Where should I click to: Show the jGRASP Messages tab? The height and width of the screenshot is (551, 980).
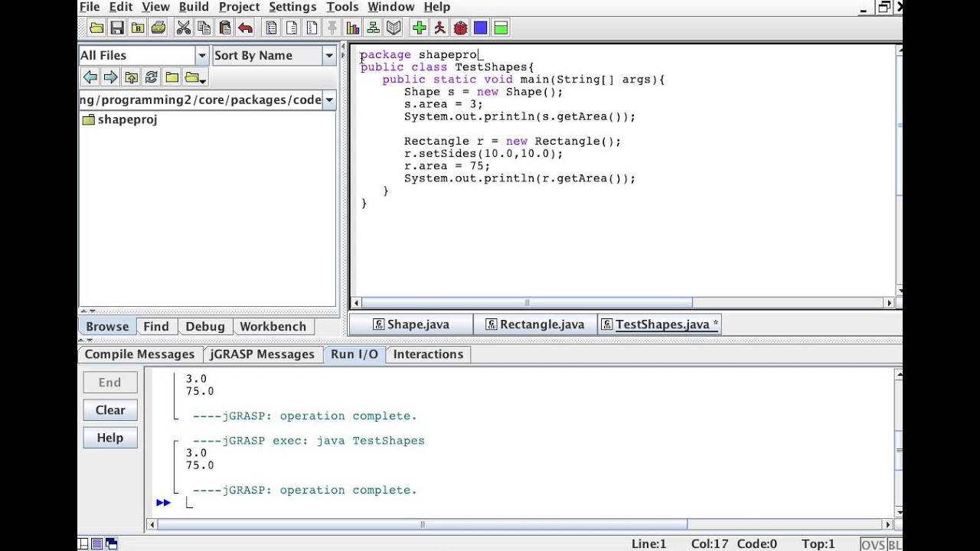click(x=262, y=354)
